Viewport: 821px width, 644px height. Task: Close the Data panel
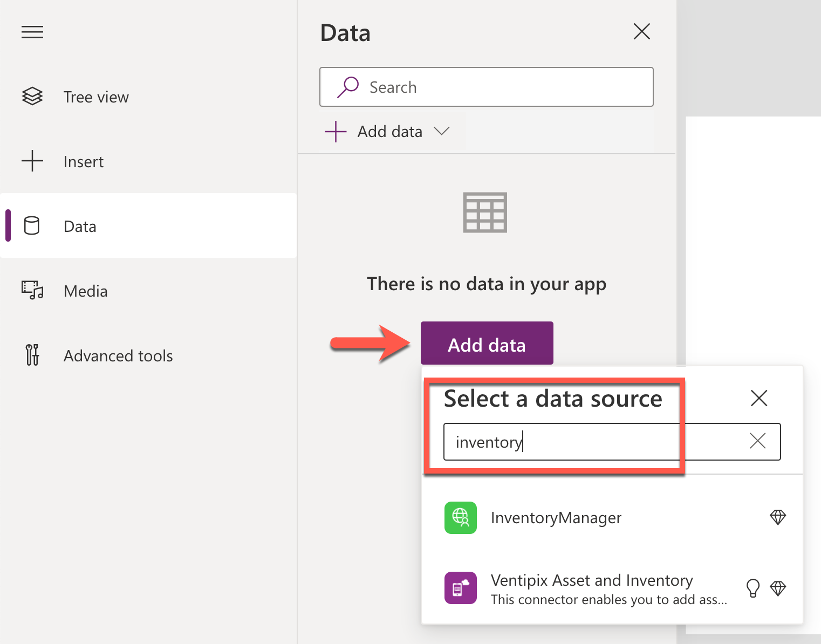point(642,31)
